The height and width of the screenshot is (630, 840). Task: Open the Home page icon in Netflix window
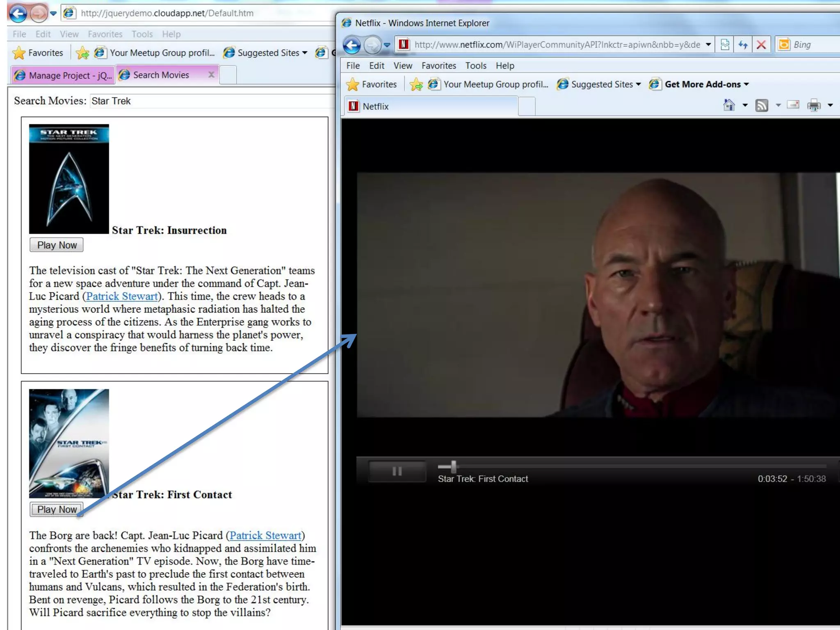pyautogui.click(x=729, y=105)
